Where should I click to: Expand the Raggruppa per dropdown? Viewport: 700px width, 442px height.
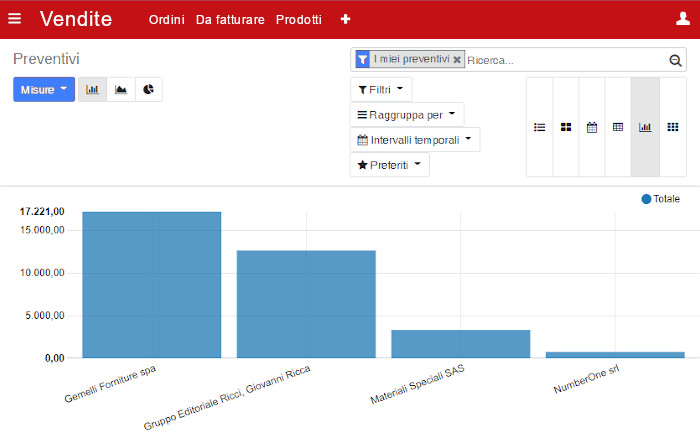pyautogui.click(x=407, y=115)
